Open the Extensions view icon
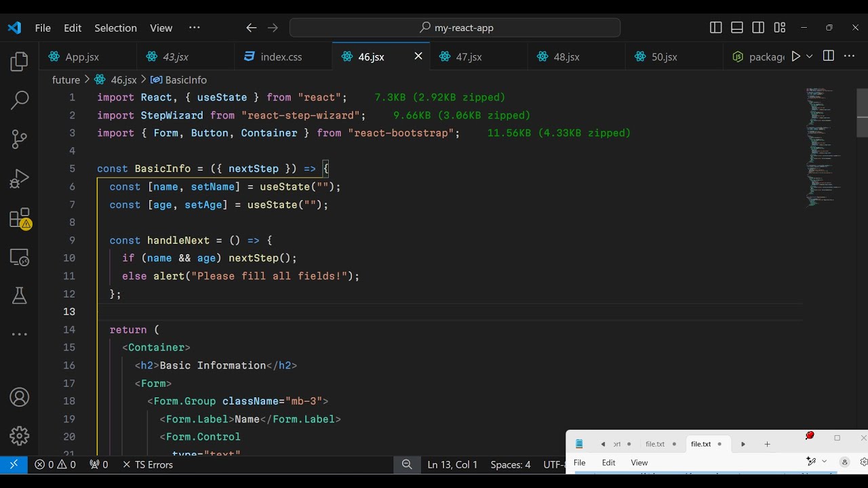The width and height of the screenshot is (868, 488). [20, 218]
